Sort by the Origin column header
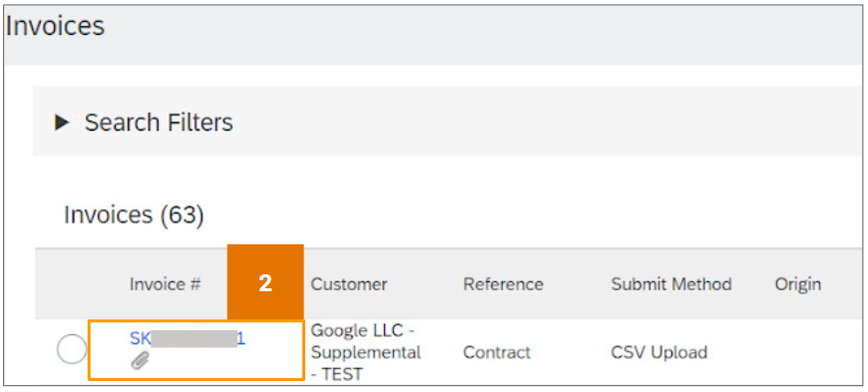This screenshot has width=868, height=392. click(798, 284)
